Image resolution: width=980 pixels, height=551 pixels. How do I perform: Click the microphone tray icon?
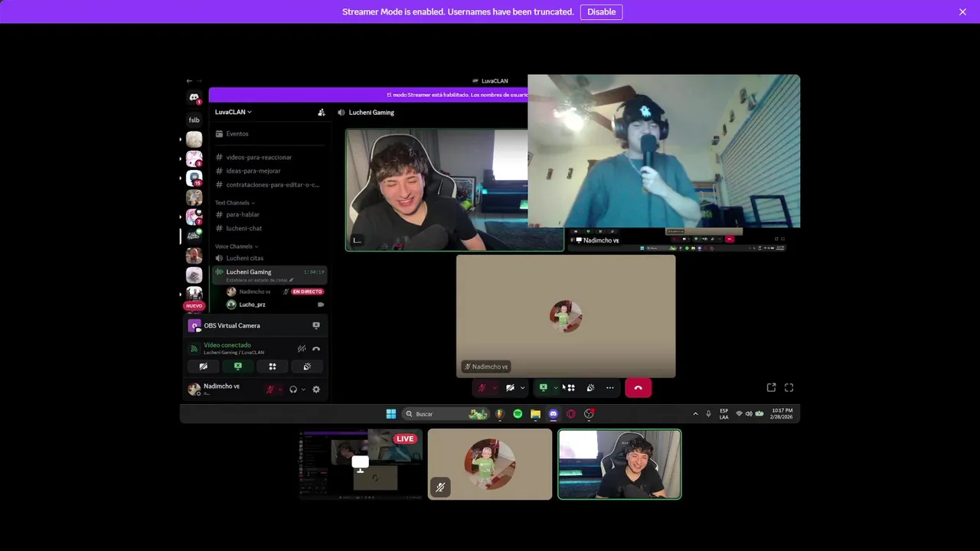pyautogui.click(x=708, y=414)
